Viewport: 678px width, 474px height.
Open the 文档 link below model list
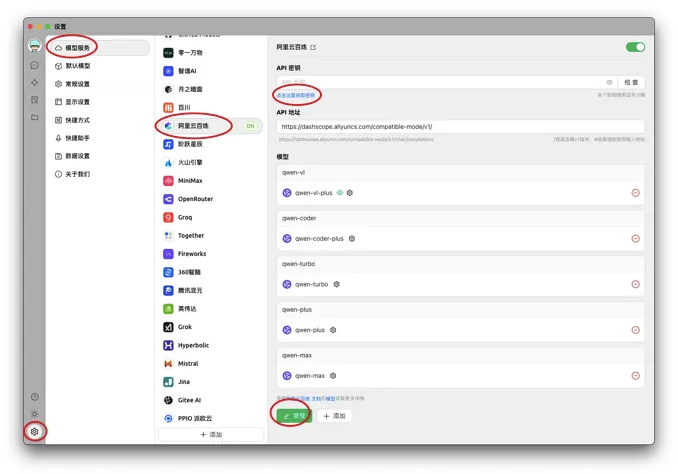coord(317,398)
